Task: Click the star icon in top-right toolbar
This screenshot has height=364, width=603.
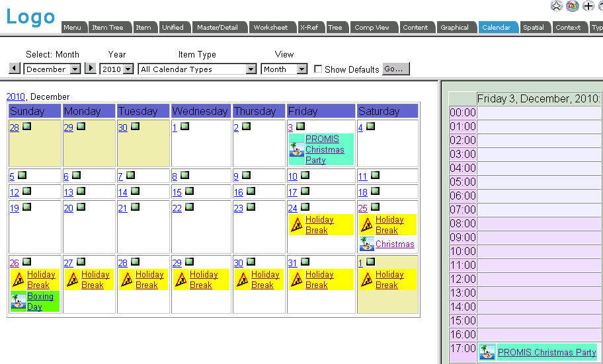Action: (x=557, y=6)
